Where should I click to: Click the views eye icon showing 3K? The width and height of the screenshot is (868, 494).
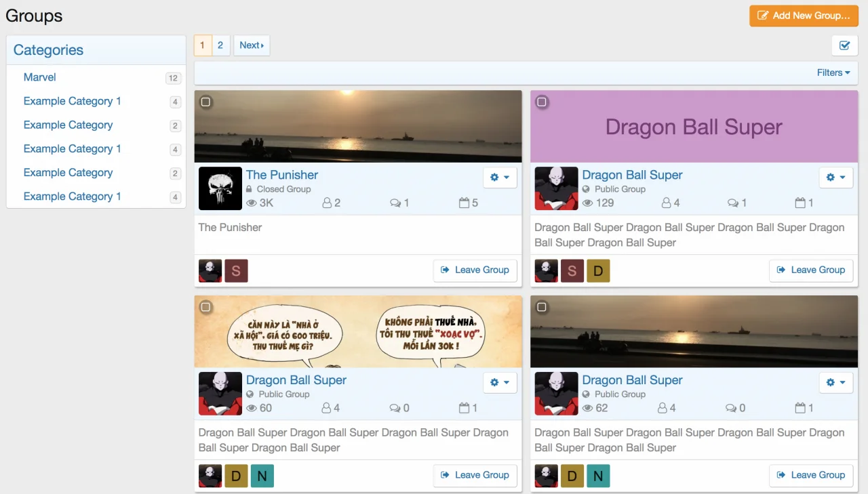(252, 203)
